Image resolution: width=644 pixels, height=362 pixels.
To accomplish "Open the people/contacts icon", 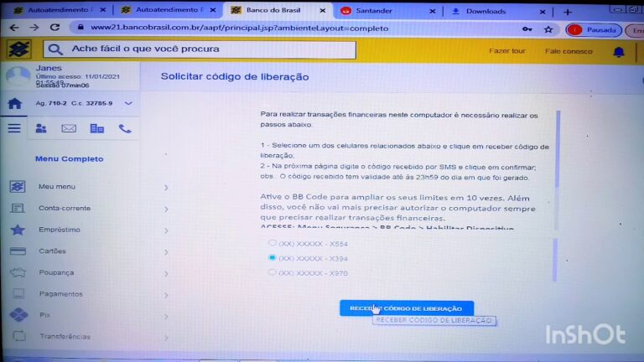I will pos(41,128).
